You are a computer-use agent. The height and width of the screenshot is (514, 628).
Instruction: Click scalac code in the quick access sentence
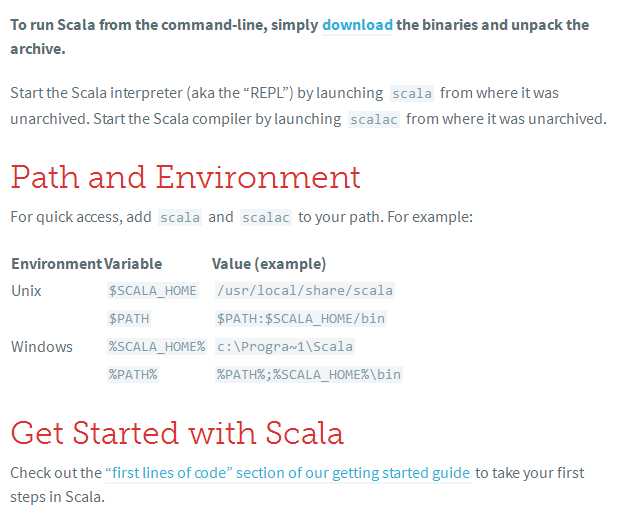pos(266,218)
